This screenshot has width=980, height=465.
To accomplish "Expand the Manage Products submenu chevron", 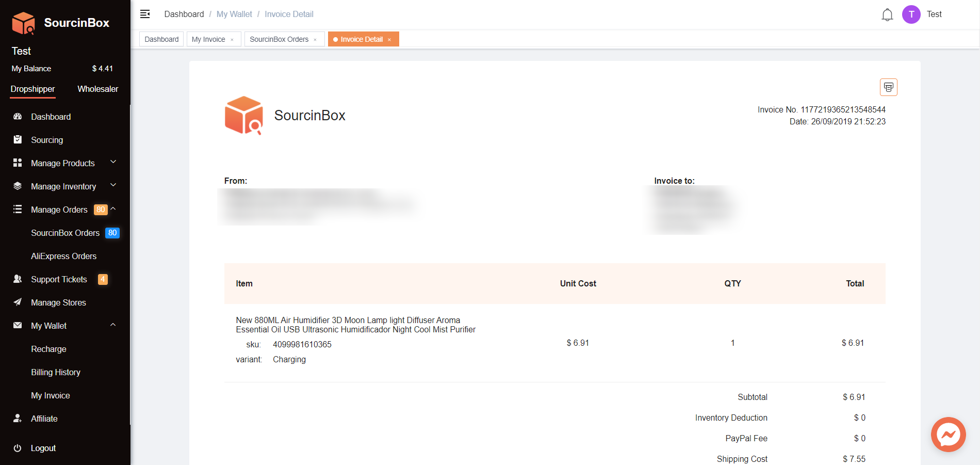I will coord(113,162).
